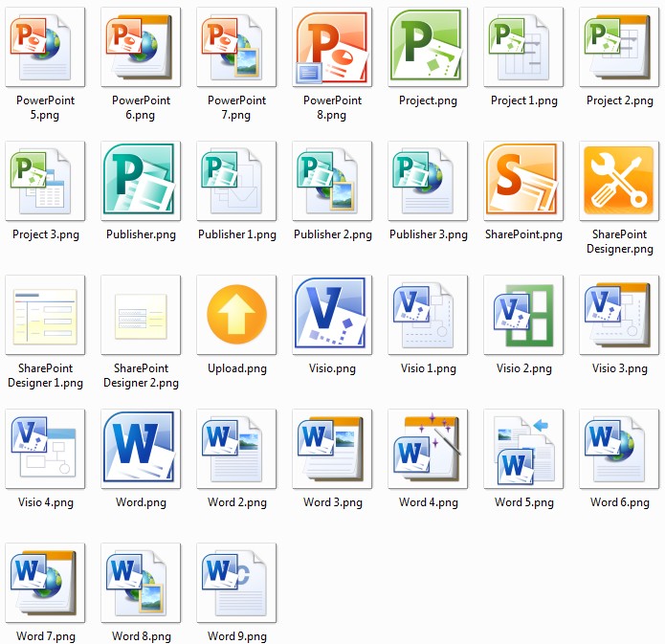Click the Visio 1.png icon
Screen dimensions: 665x644
click(428, 315)
